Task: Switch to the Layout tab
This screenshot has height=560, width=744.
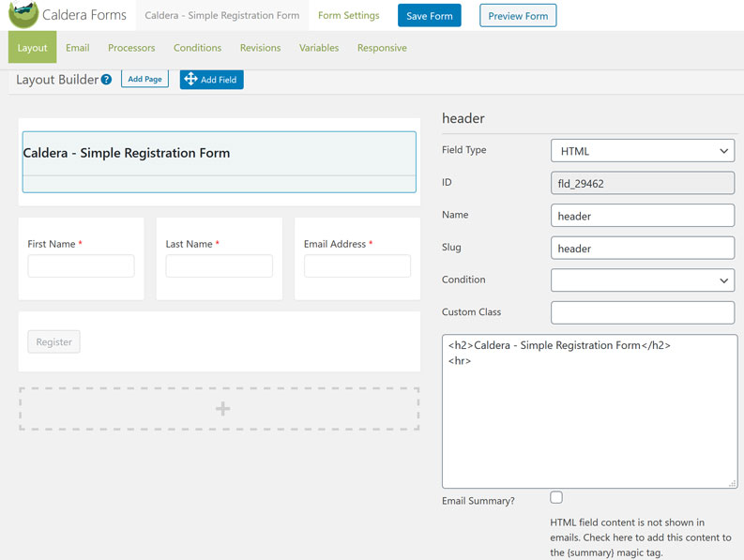Action: [x=32, y=48]
